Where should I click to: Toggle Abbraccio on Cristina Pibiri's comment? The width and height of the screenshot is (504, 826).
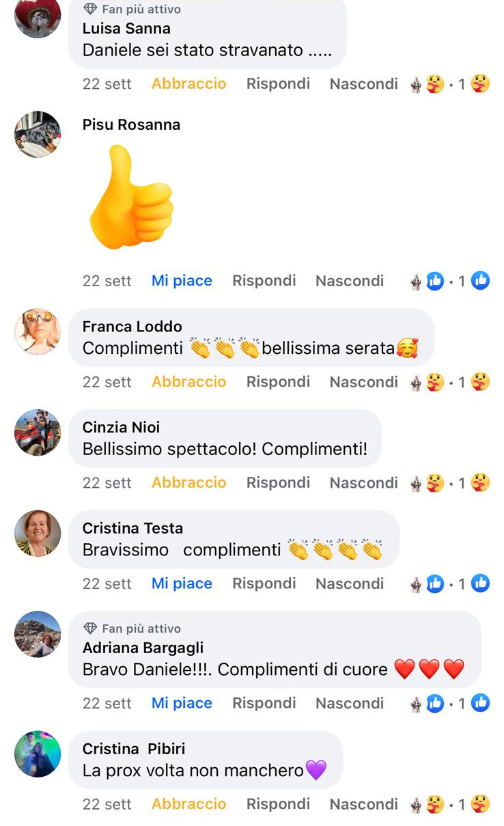188,804
